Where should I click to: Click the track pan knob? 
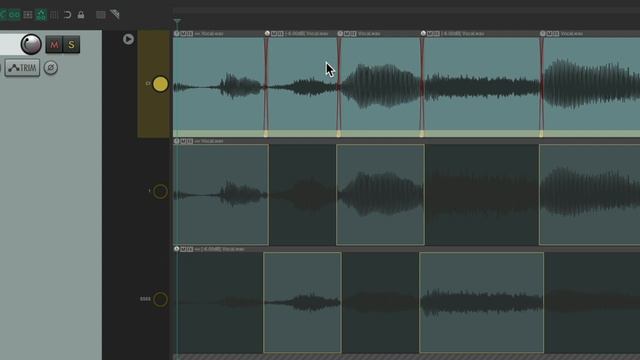(x=31, y=44)
